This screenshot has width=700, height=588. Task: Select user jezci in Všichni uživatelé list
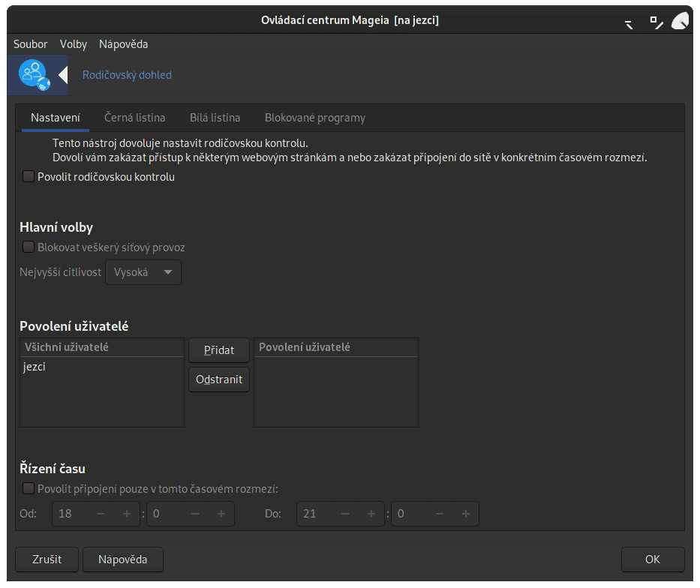pyautogui.click(x=35, y=367)
